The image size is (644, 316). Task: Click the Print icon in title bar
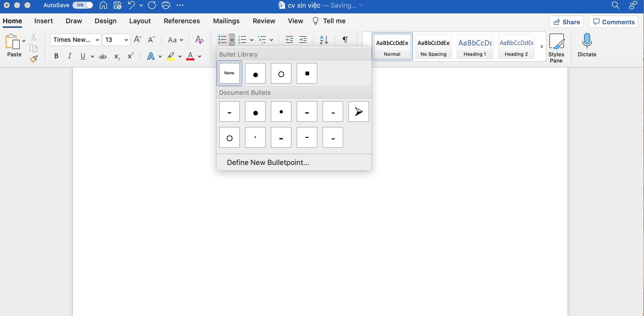point(166,5)
